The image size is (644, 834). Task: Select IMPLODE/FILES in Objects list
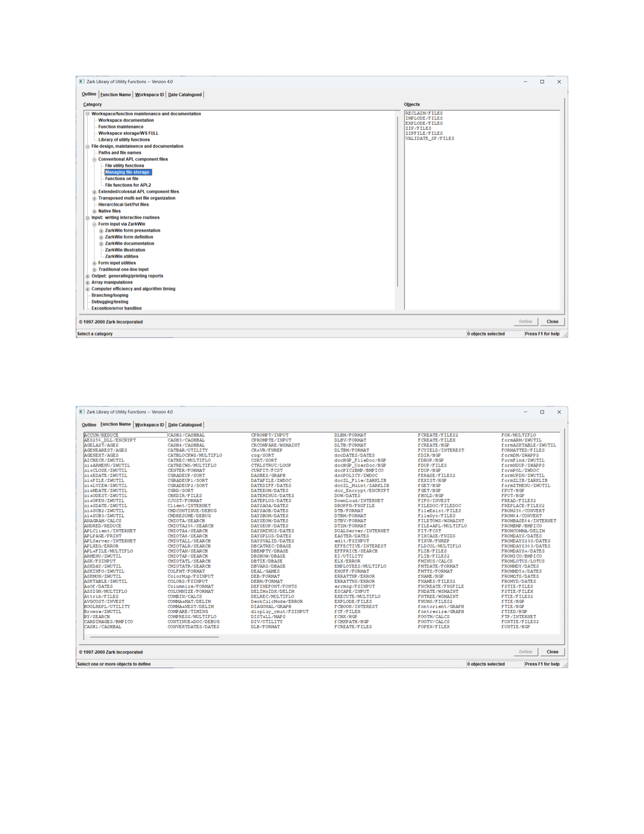(424, 118)
